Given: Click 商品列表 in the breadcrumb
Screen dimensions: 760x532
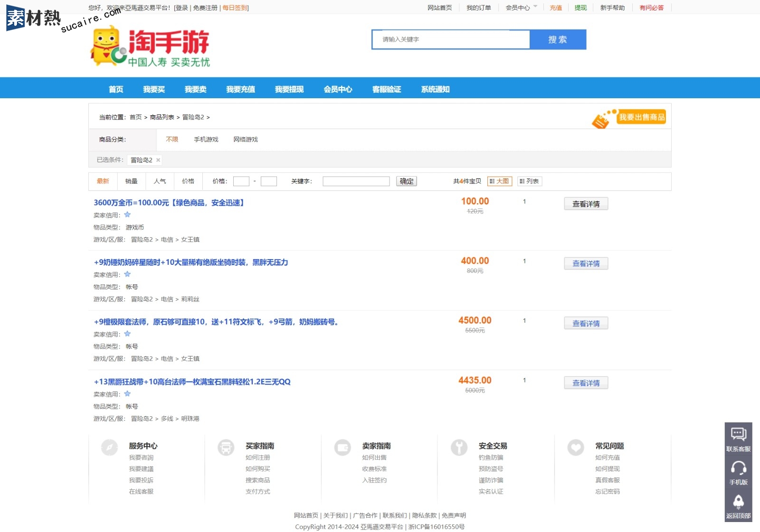Looking at the screenshot, I should (162, 117).
